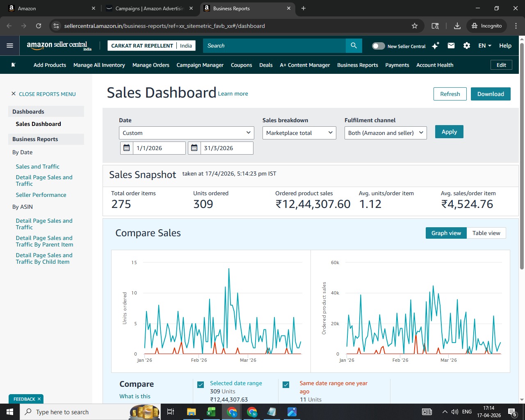The image size is (525, 420).
Task: Open the hamburger navigation menu
Action: coord(10,46)
